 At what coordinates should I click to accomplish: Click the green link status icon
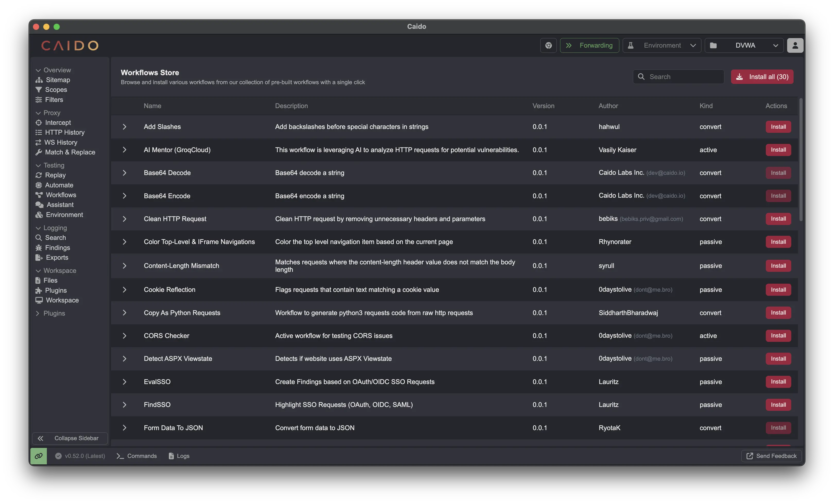coord(39,456)
